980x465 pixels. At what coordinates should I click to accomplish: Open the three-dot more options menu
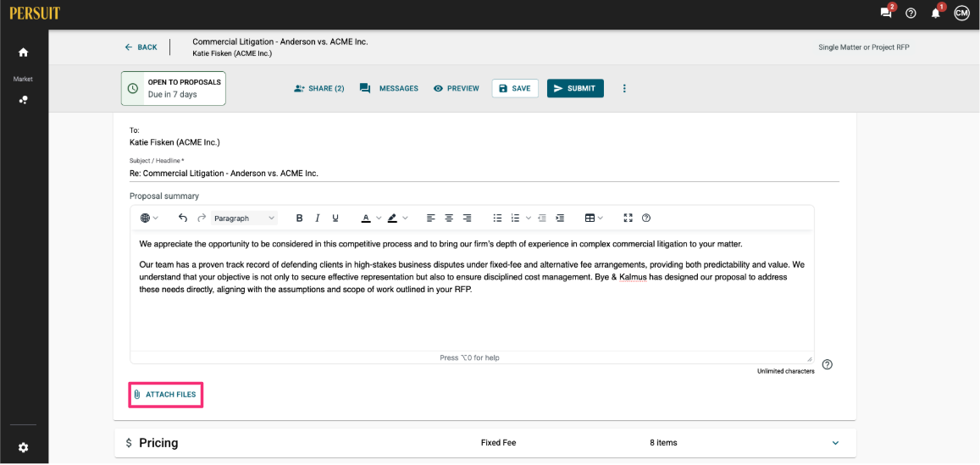[623, 88]
